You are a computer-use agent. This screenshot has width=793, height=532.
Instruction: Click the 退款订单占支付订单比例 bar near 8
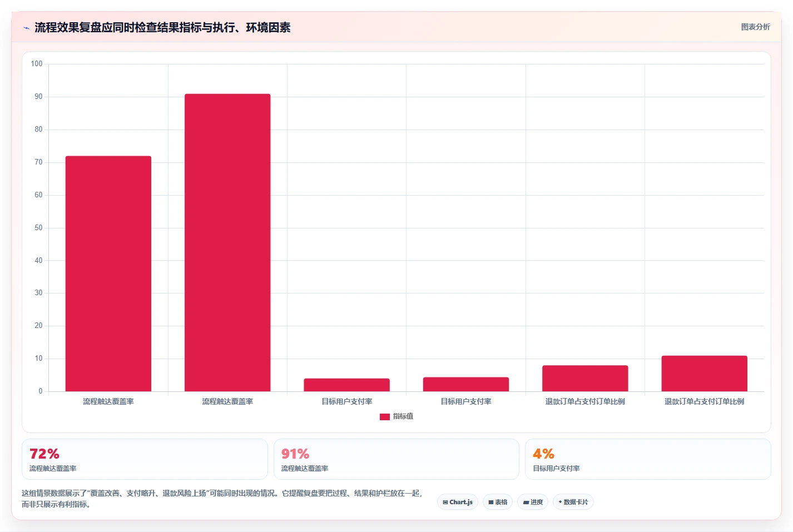pos(585,378)
